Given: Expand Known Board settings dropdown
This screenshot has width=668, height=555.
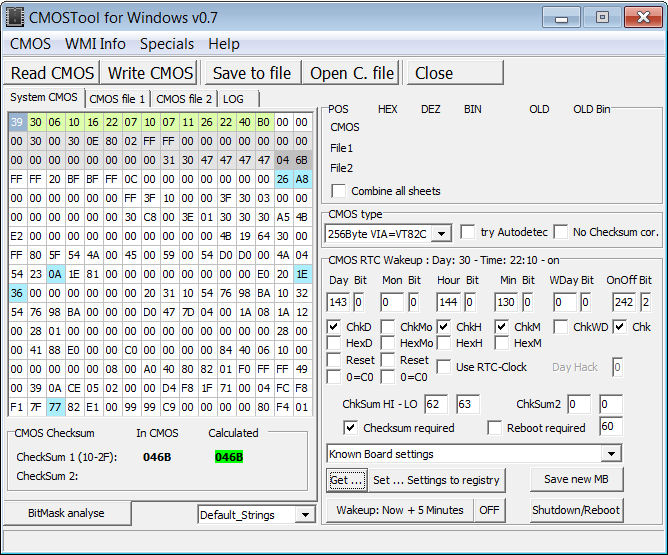Looking at the screenshot, I should [x=611, y=454].
